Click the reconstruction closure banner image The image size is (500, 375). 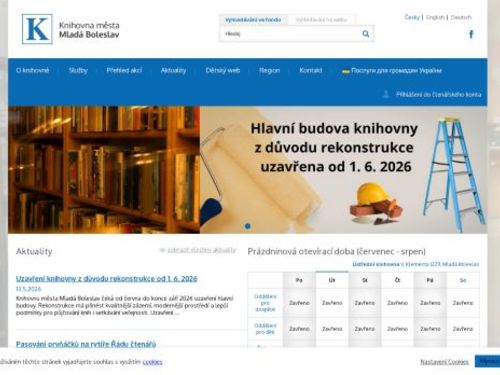click(343, 170)
